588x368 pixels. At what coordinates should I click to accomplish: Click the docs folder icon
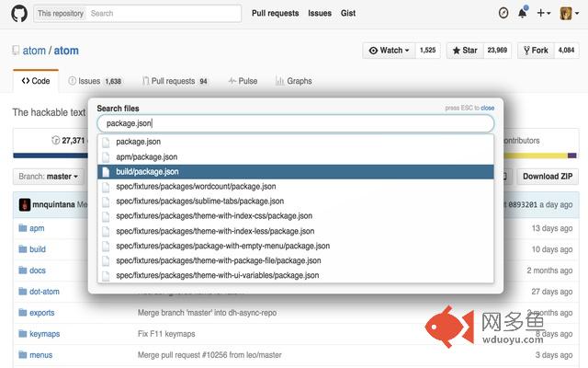point(23,270)
